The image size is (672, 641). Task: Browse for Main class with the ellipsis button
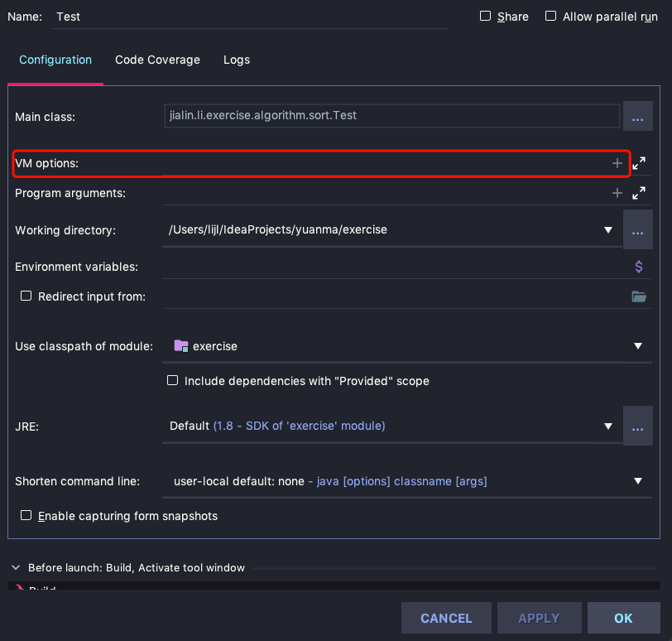[638, 116]
